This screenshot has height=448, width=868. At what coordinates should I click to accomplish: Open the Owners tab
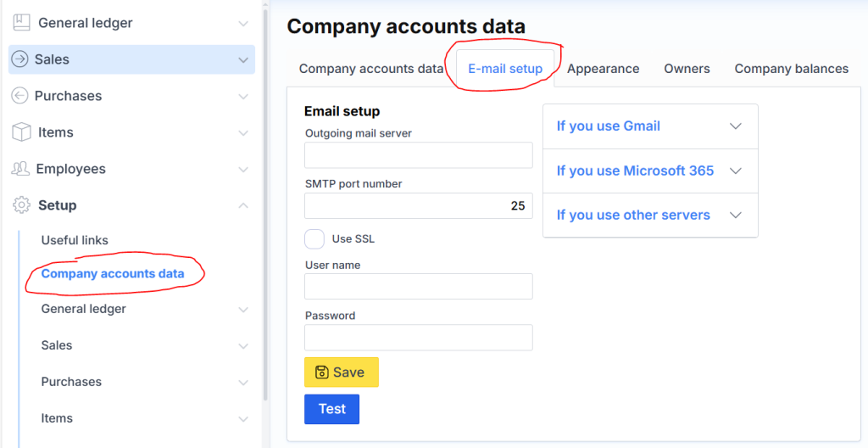click(687, 69)
